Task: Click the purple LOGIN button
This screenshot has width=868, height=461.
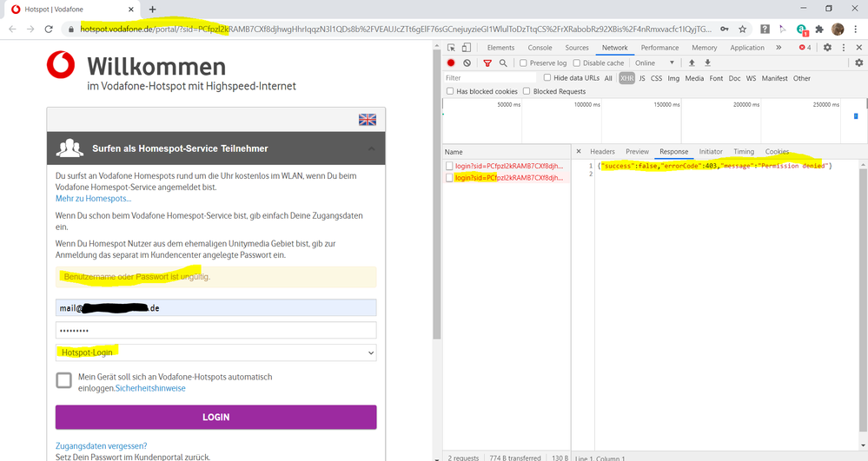Action: click(215, 418)
